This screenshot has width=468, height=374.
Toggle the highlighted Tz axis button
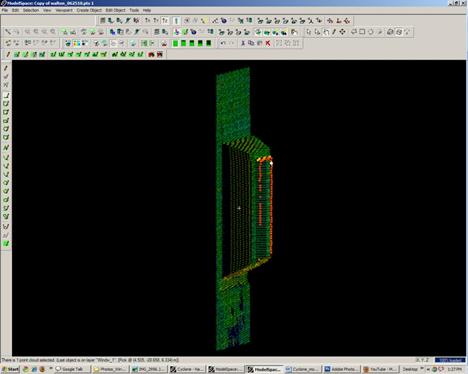(x=165, y=21)
